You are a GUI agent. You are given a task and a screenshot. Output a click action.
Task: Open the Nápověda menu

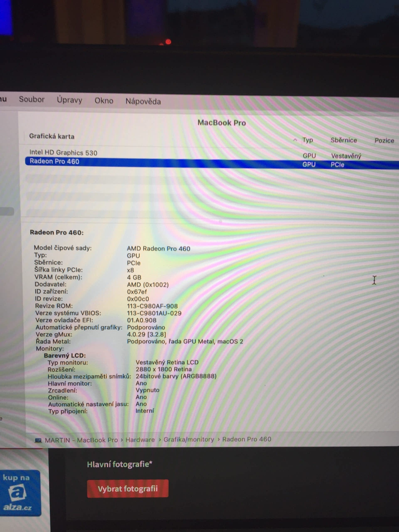point(143,101)
